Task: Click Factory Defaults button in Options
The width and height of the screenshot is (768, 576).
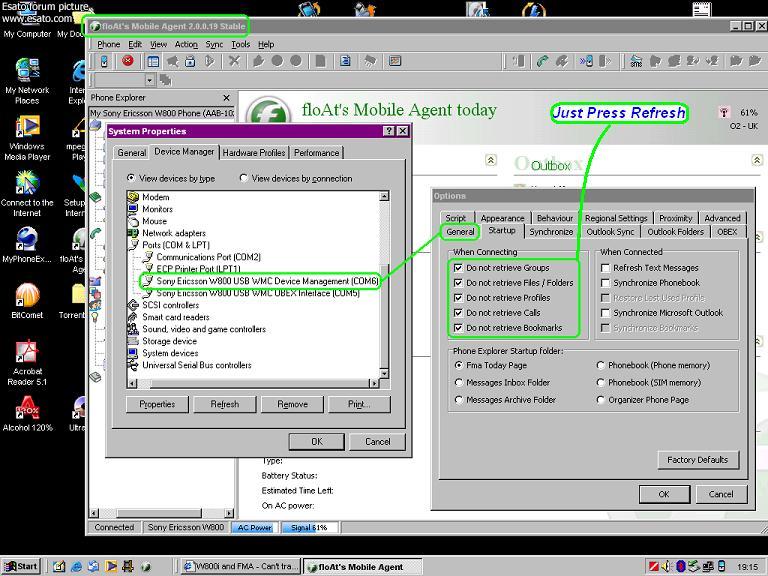Action: pos(697,459)
